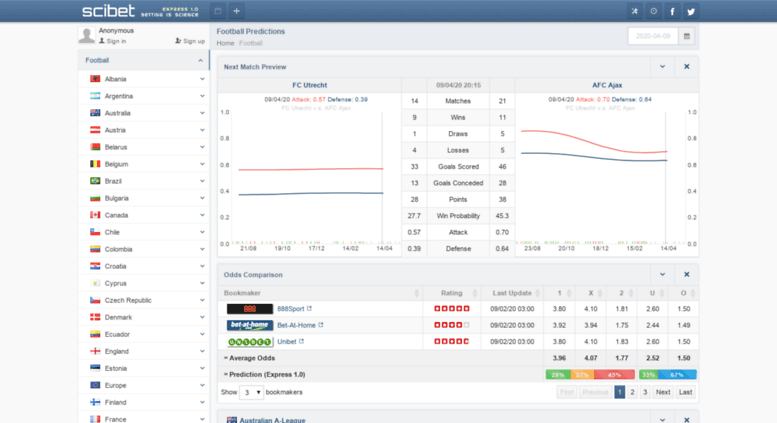Expand the Croatia leagues chevron
The width and height of the screenshot is (777, 423).
click(x=202, y=266)
